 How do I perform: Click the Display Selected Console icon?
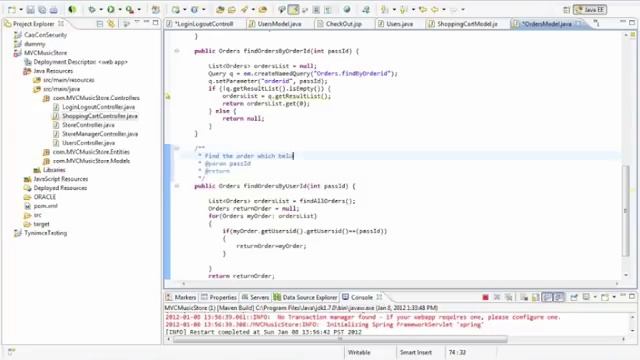[x=586, y=297]
